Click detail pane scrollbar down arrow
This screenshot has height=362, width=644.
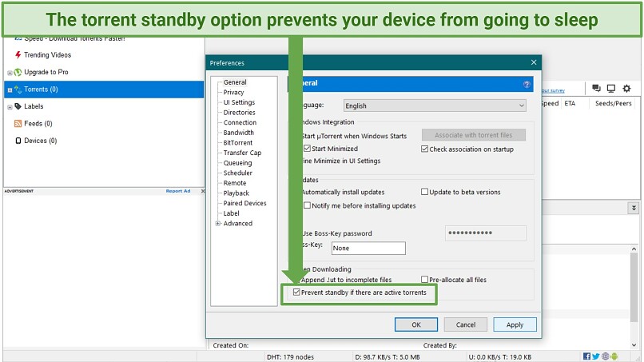click(634, 344)
